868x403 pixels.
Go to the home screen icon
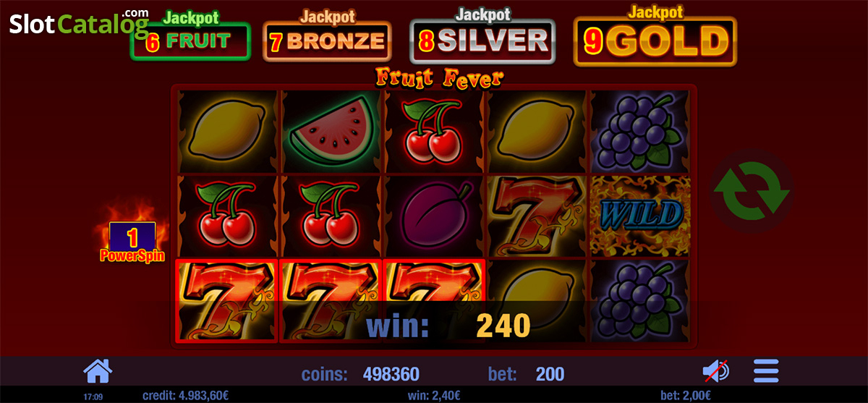point(98,371)
